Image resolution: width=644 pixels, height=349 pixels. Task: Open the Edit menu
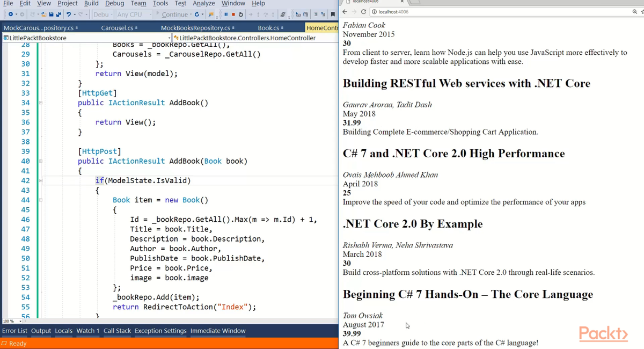coord(25,3)
